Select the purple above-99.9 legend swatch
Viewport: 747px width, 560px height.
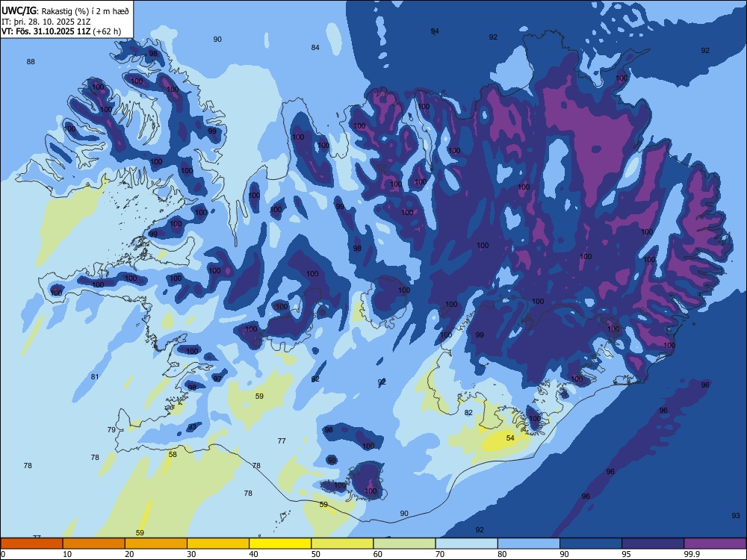[715, 544]
